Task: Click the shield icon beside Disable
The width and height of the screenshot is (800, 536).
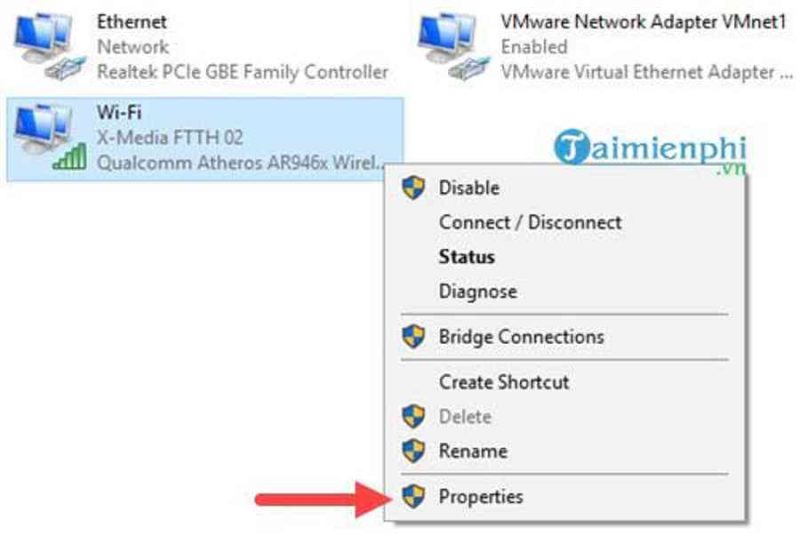Action: click(413, 188)
